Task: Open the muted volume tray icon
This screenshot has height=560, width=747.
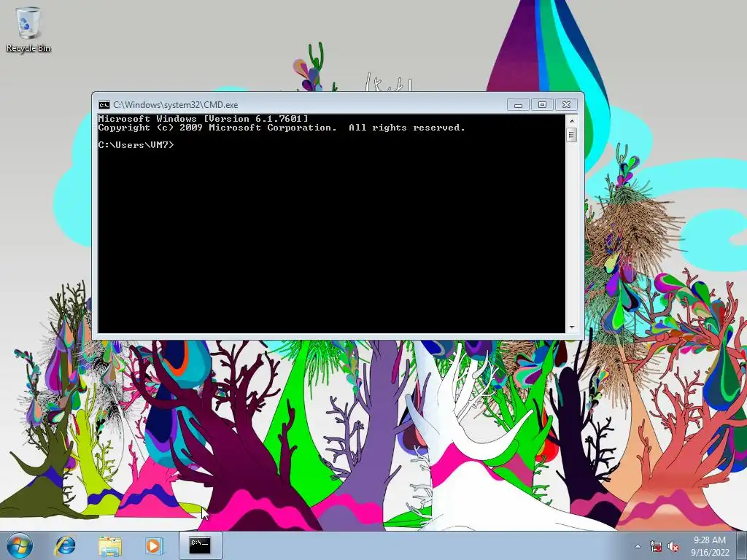Action: point(673,547)
